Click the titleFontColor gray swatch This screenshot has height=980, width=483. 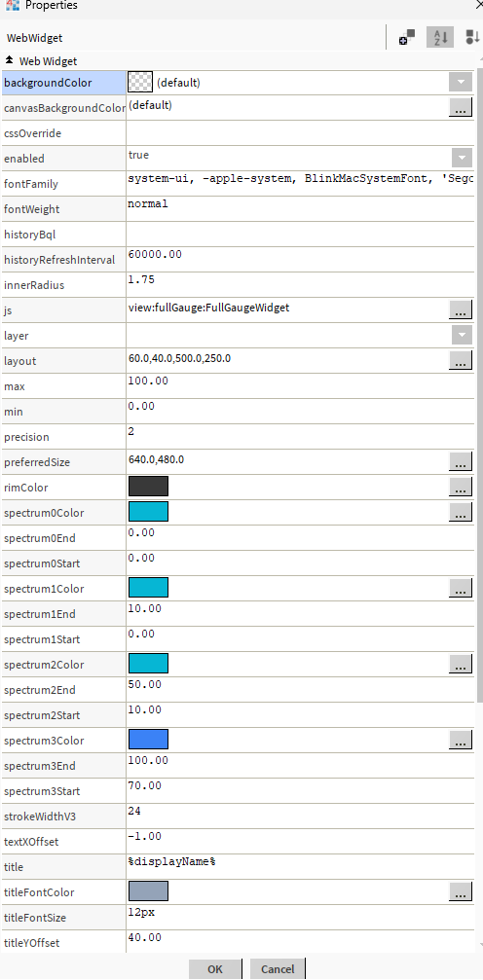click(x=148, y=891)
